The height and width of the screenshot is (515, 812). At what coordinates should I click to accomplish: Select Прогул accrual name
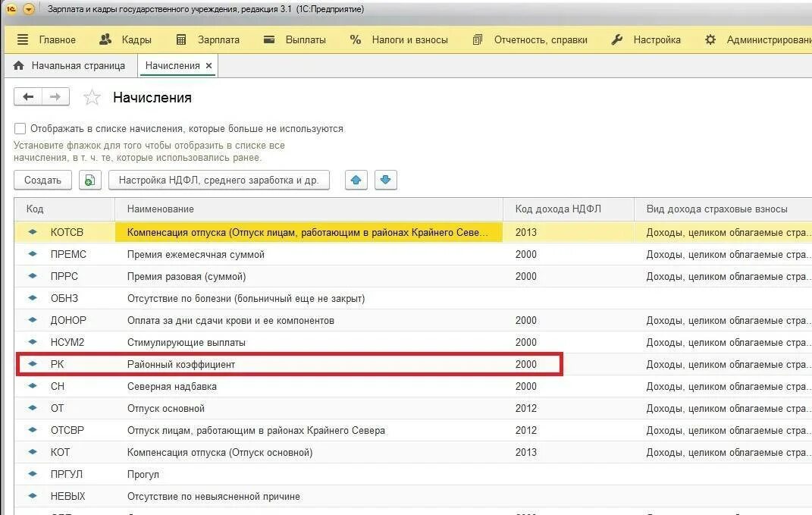pyautogui.click(x=143, y=475)
